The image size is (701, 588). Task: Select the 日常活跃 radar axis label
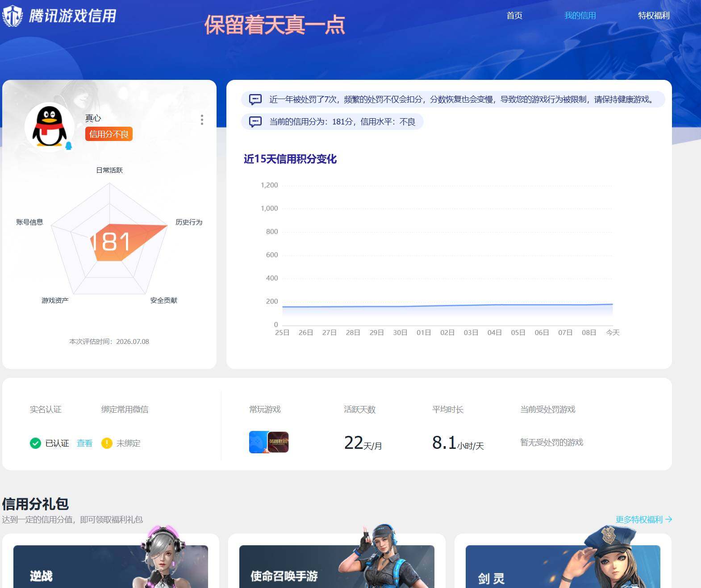[109, 170]
